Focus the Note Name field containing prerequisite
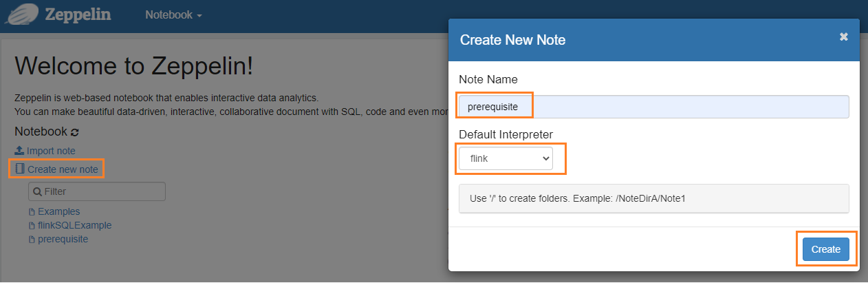 [654, 107]
